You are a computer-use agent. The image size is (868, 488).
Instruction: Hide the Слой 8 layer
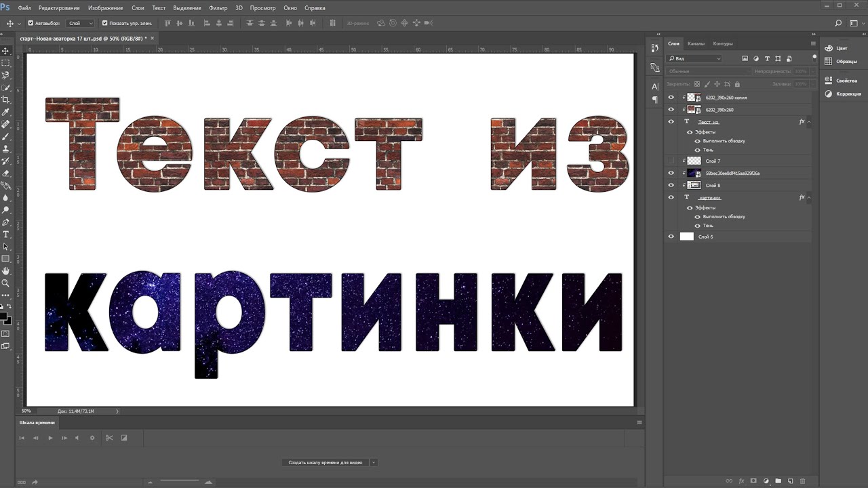tap(671, 185)
